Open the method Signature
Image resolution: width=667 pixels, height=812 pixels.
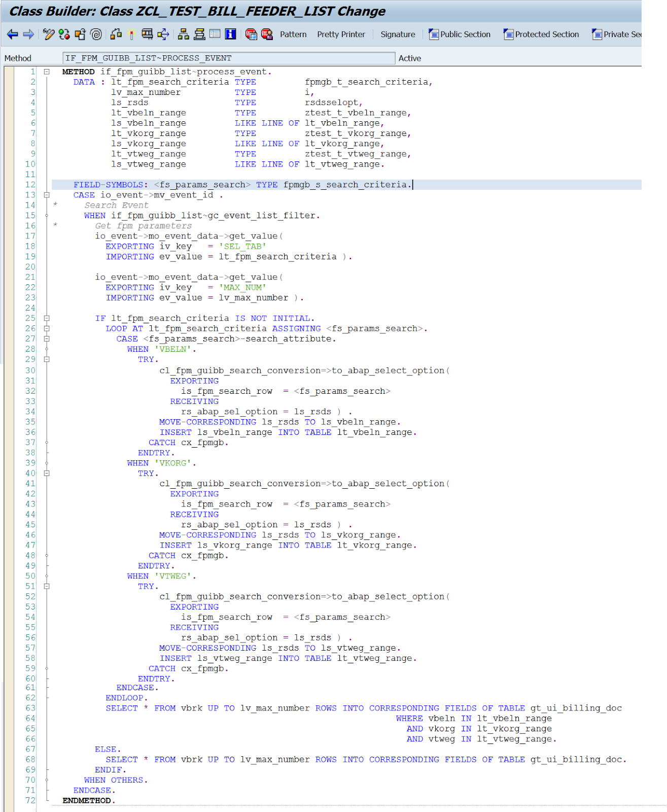(x=398, y=35)
